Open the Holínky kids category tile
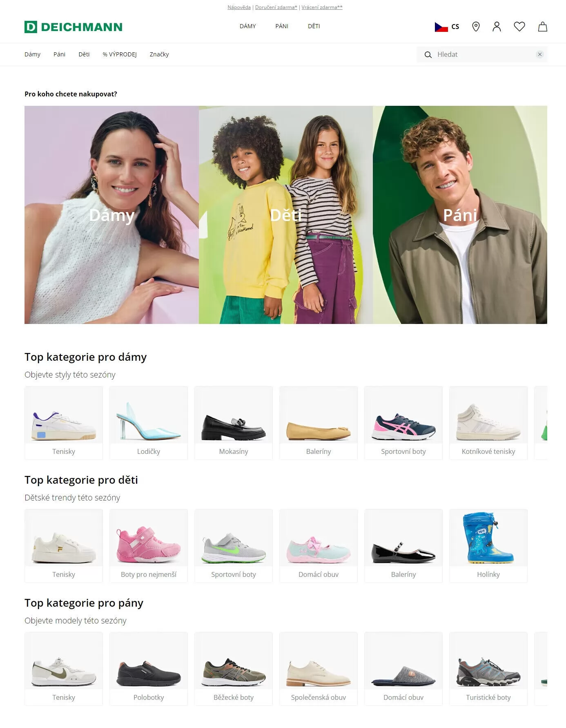Image resolution: width=566 pixels, height=728 pixels. [488, 546]
